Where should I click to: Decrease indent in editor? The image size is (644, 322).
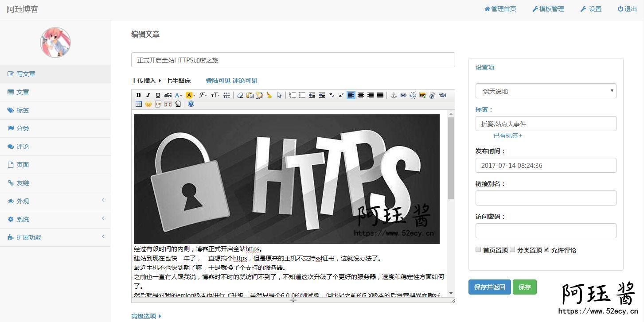322,95
